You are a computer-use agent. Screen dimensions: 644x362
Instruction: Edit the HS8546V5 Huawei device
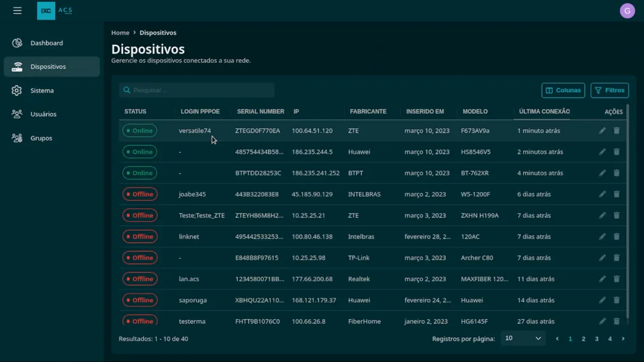tap(603, 152)
